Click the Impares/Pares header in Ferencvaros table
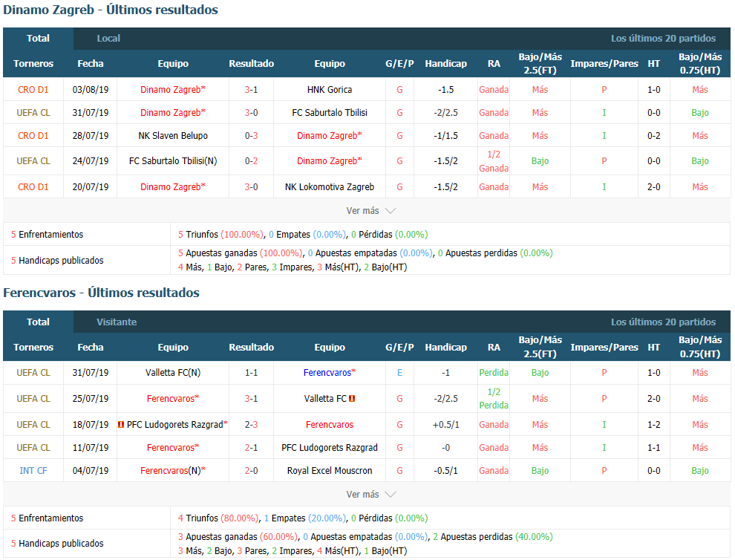Viewport: 735px width, 560px height. (x=604, y=348)
